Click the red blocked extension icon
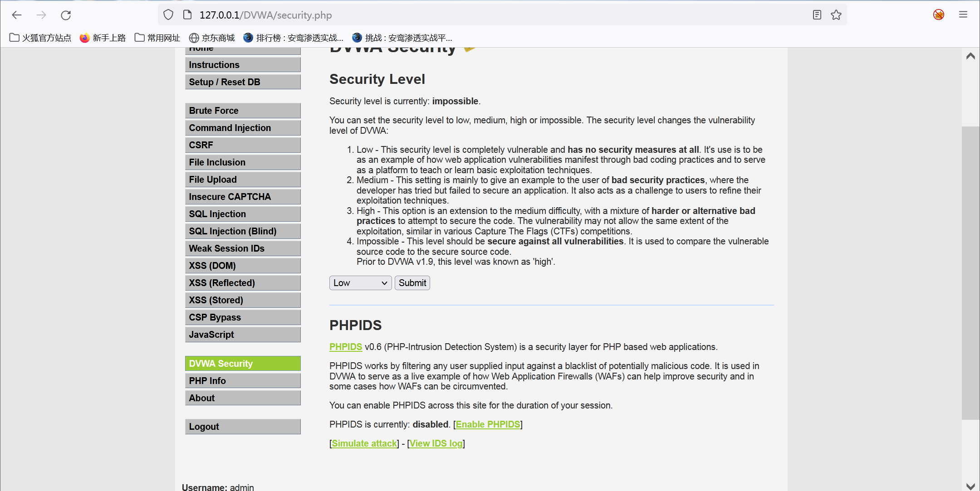This screenshot has height=491, width=980. click(x=939, y=15)
